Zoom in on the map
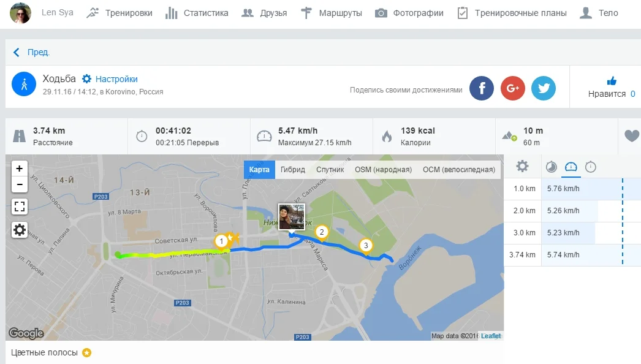The image size is (641, 364). tap(19, 169)
